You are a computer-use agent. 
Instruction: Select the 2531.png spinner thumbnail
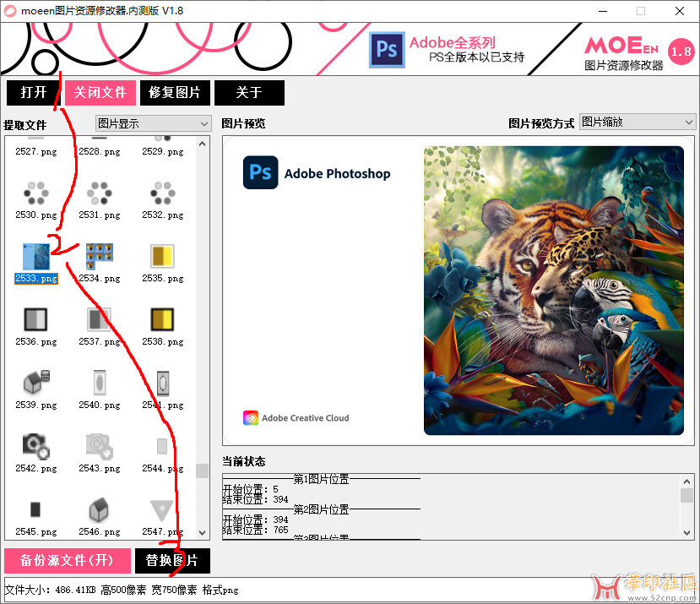(100, 193)
